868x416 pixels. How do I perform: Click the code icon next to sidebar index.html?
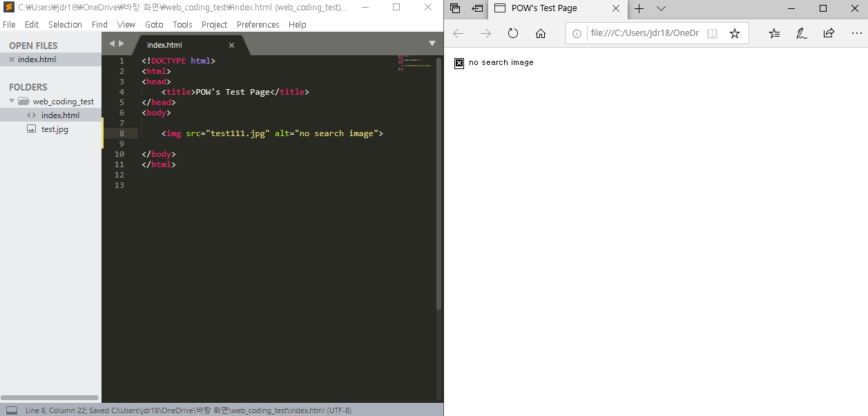click(x=31, y=115)
